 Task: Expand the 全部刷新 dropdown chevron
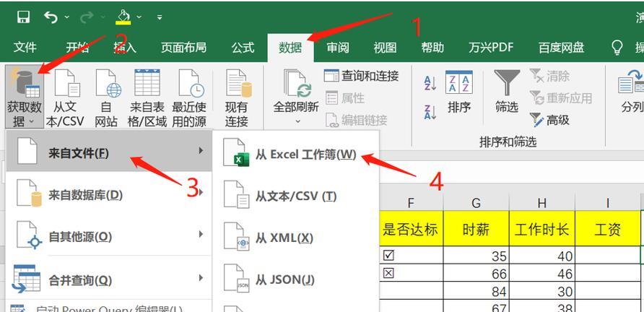(x=297, y=121)
